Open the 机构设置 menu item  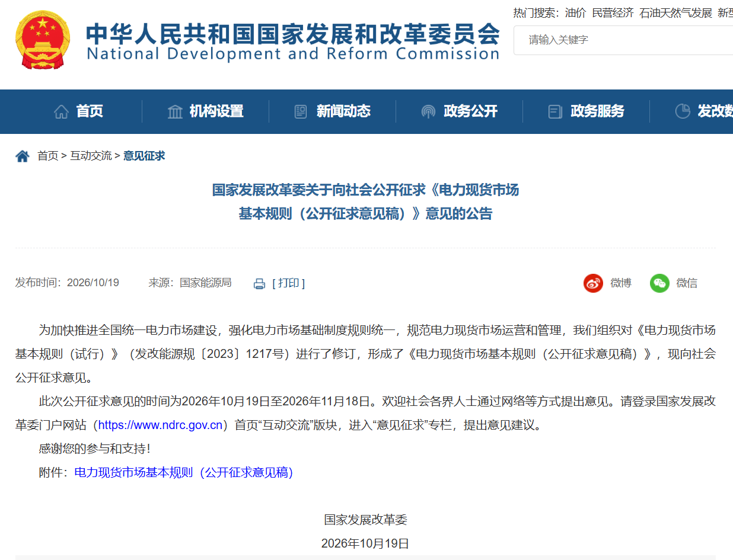[216, 111]
